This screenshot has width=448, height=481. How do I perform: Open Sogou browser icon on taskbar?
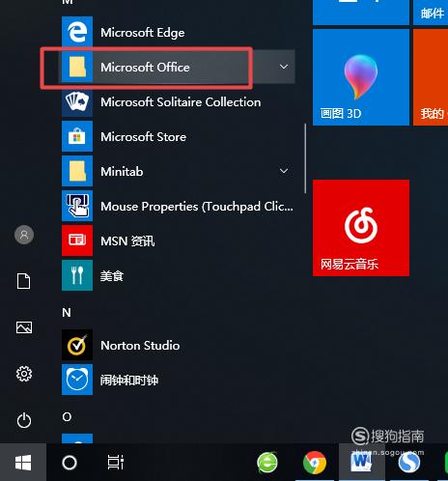(409, 463)
